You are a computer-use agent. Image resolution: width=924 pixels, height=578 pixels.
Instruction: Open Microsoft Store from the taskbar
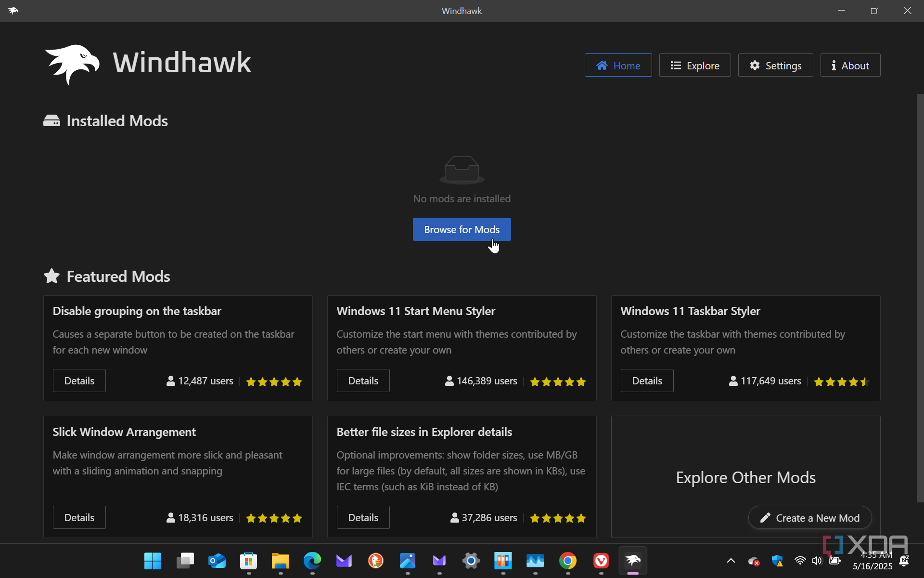point(249,561)
